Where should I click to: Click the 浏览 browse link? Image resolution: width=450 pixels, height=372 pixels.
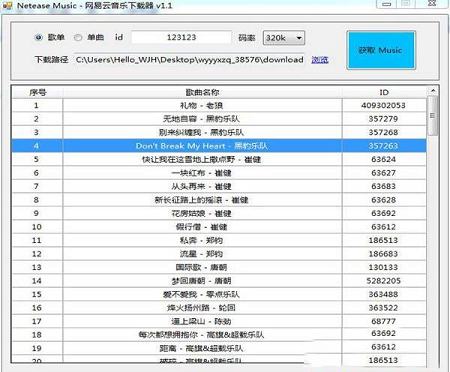click(320, 60)
